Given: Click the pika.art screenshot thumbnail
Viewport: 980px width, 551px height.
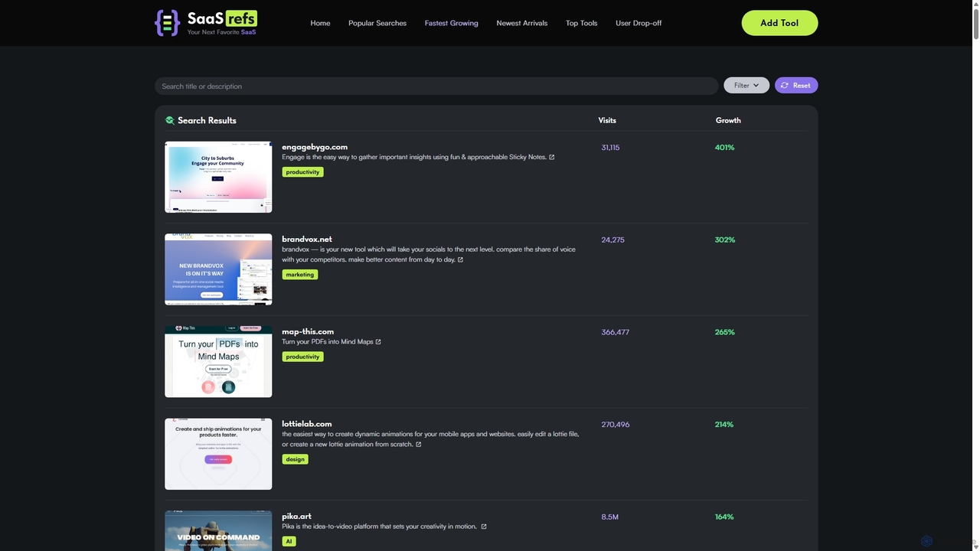Looking at the screenshot, I should point(218,530).
